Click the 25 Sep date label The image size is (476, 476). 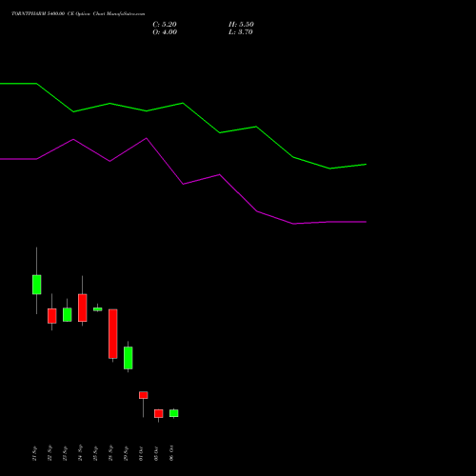(96, 453)
